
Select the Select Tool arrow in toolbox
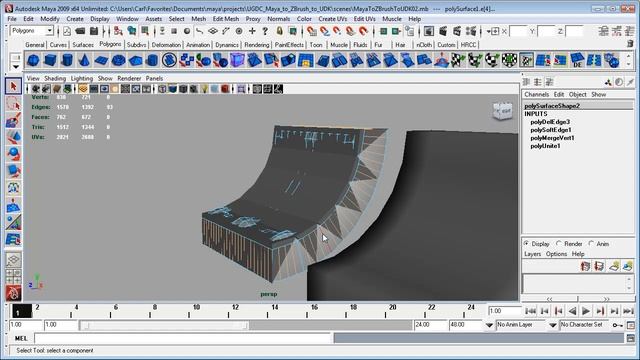coord(13,87)
